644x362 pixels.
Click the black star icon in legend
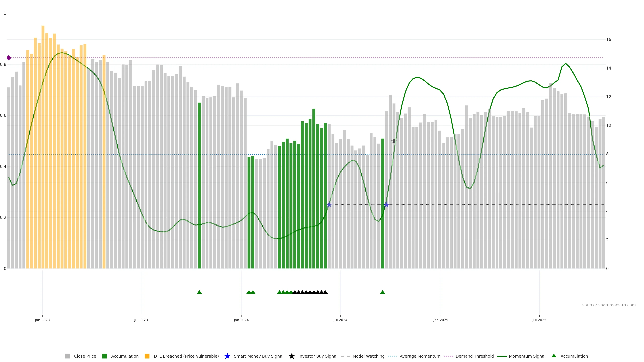[x=291, y=356]
